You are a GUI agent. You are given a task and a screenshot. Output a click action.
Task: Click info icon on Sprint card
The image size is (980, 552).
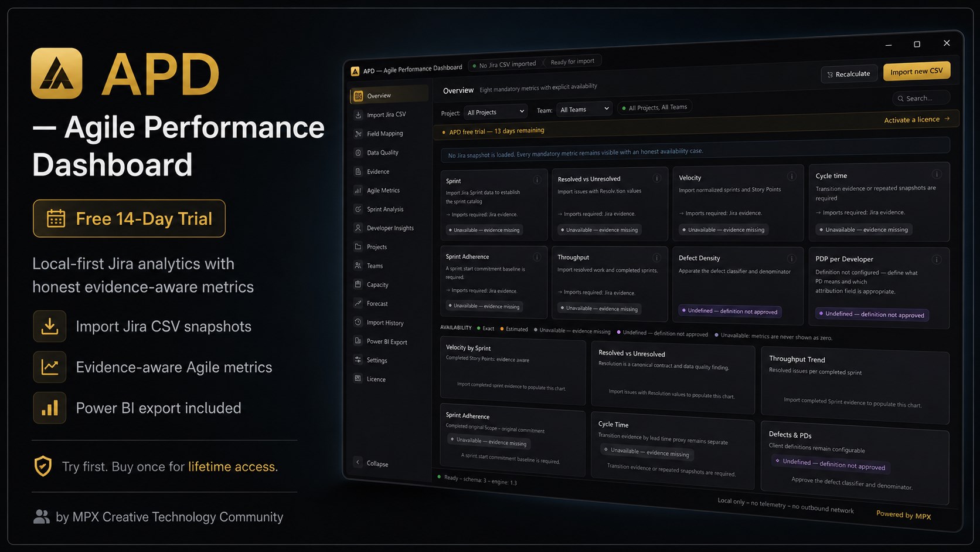tap(537, 180)
